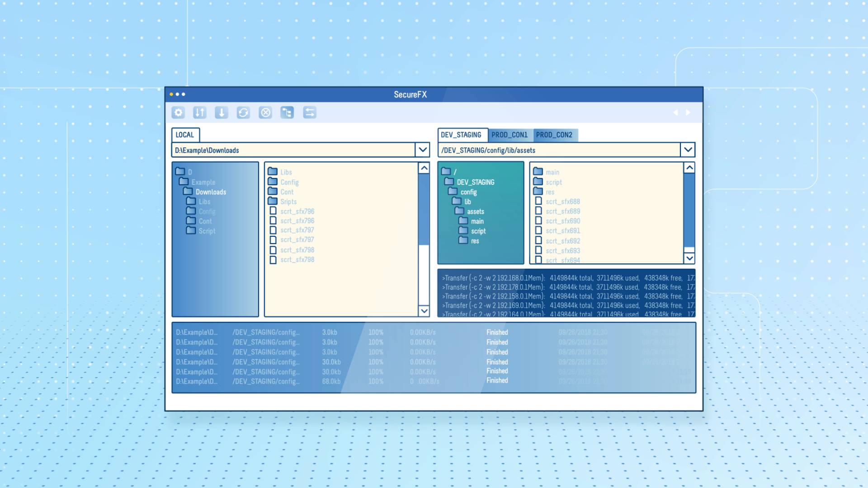Open the remote path /DEV_STAGING dropdown arrow
Image resolution: width=868 pixels, height=488 pixels.
(x=688, y=150)
